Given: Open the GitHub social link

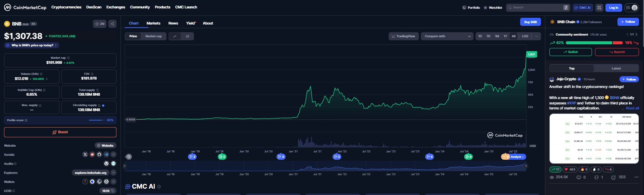Looking at the screenshot, I should pos(99,154).
